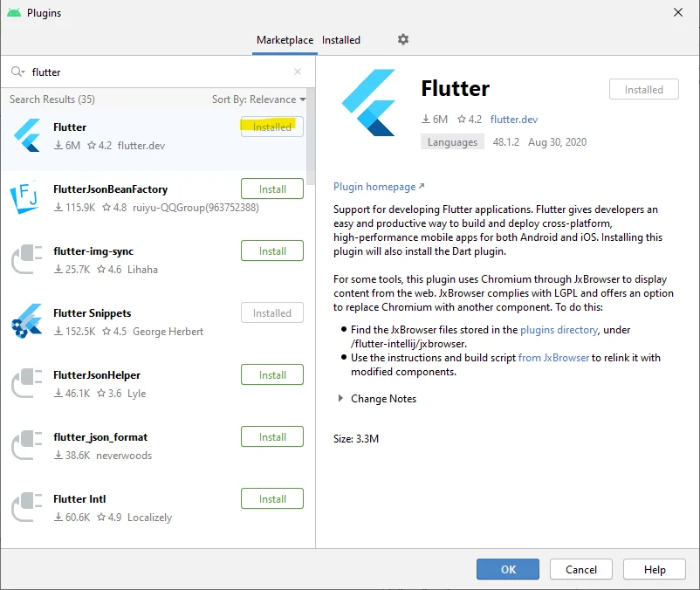This screenshot has height=590, width=700.
Task: Open the plugin settings gear icon
Action: point(402,40)
